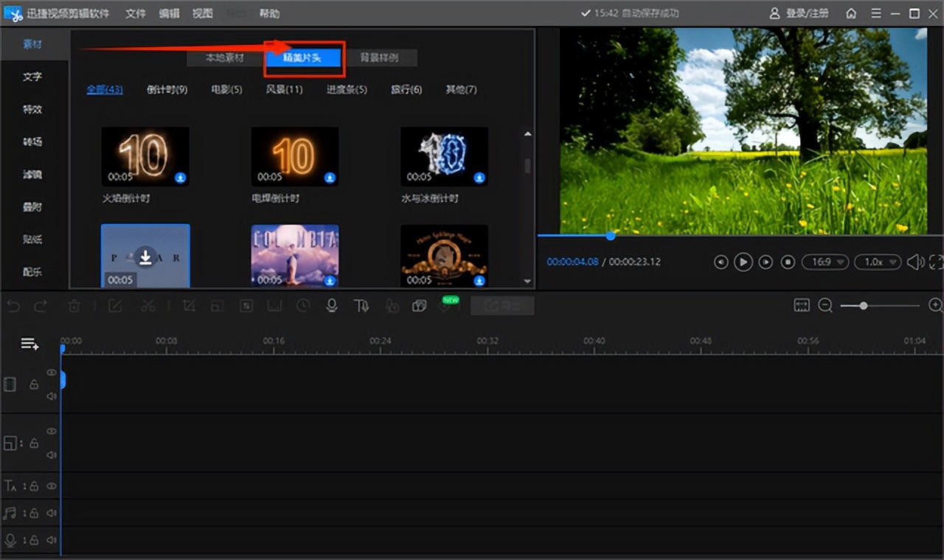
Task: Click the text-to-speech toolbar icon
Action: tap(361, 306)
